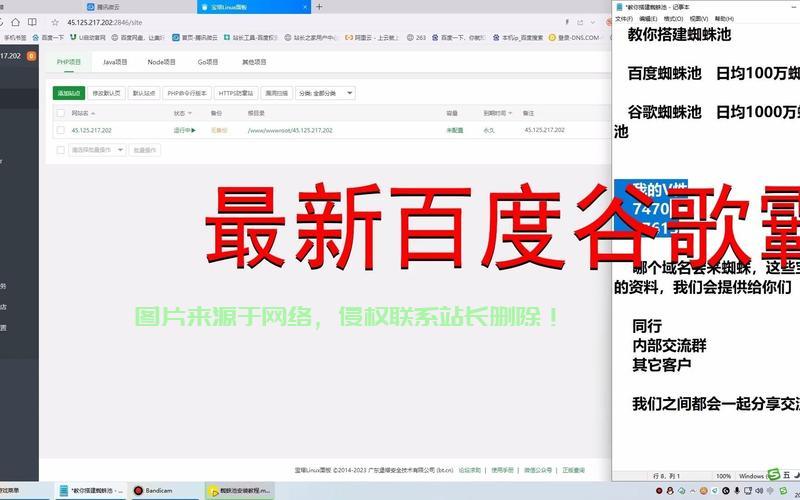Click the 默认站点 button
This screenshot has width=800, height=500.
tap(144, 93)
